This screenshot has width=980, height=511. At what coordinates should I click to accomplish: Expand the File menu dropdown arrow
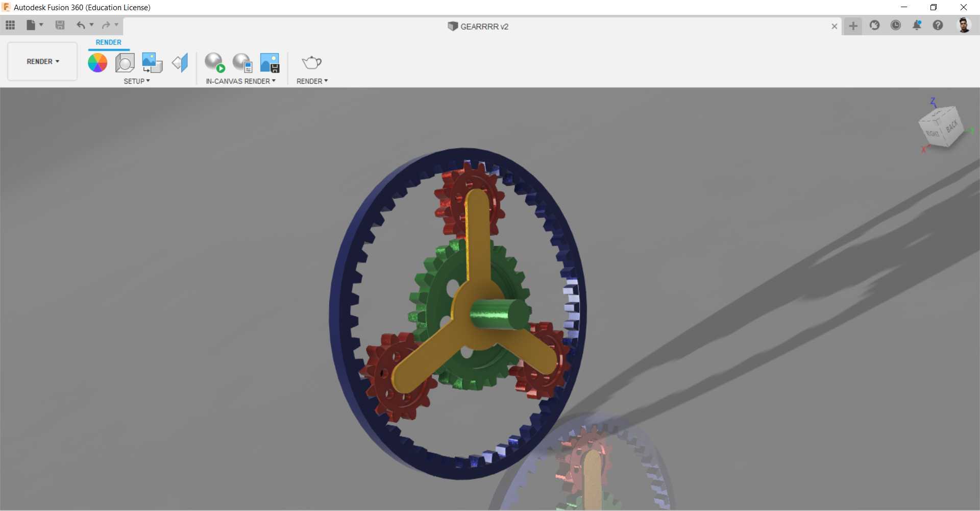click(x=41, y=25)
